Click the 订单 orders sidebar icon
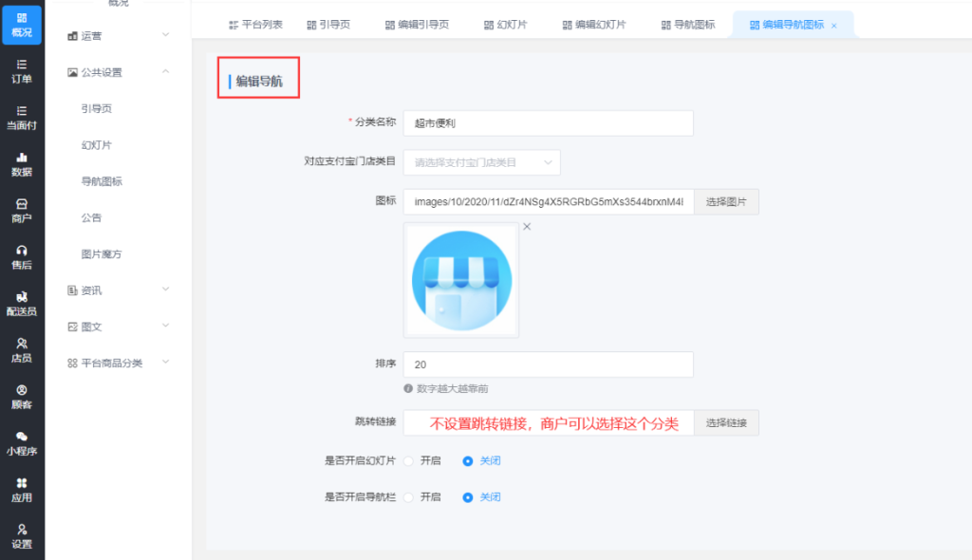972x560 pixels. click(22, 70)
